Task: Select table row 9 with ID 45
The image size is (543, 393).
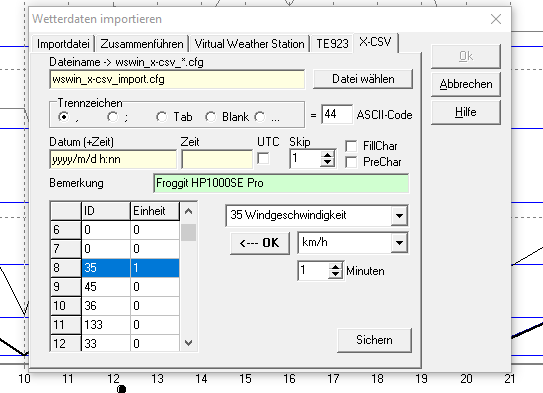Action: tap(115, 287)
